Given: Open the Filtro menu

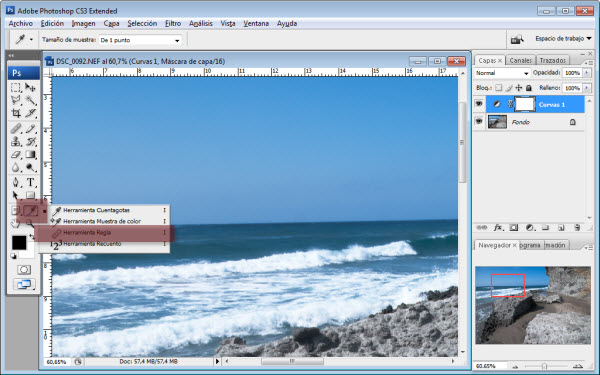Looking at the screenshot, I should click(173, 23).
